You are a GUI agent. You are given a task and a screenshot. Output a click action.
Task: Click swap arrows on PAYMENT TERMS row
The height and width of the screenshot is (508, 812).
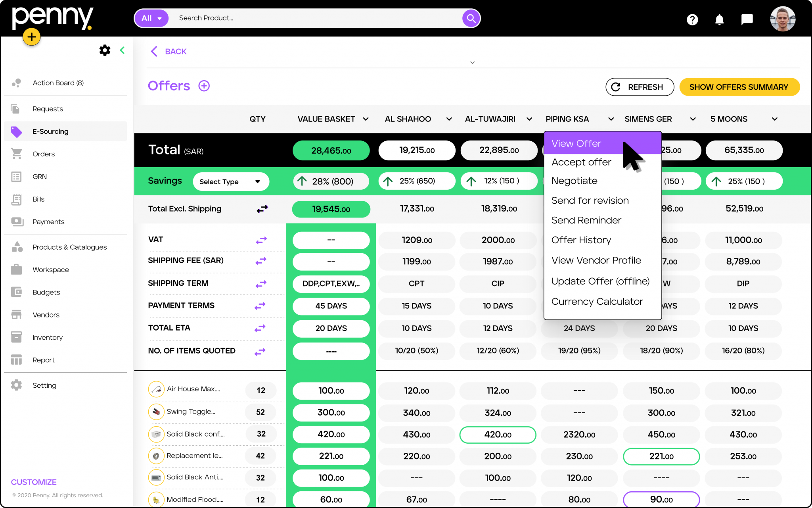260,306
